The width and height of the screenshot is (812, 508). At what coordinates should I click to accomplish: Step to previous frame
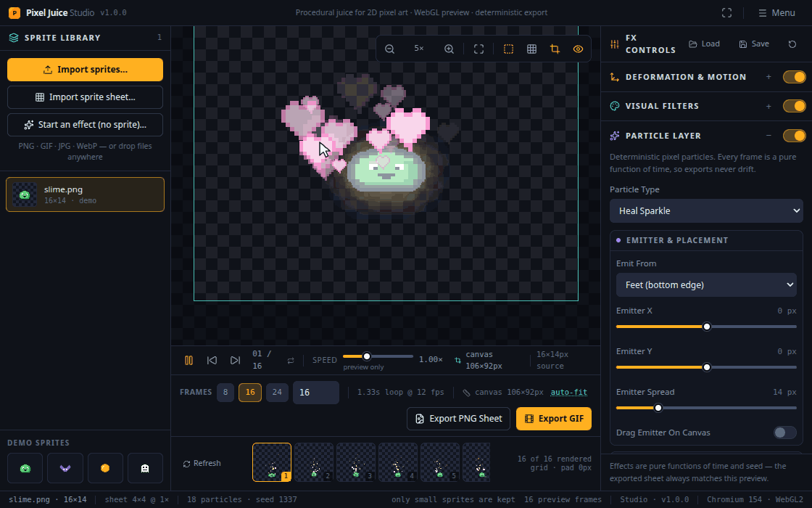[212, 360]
